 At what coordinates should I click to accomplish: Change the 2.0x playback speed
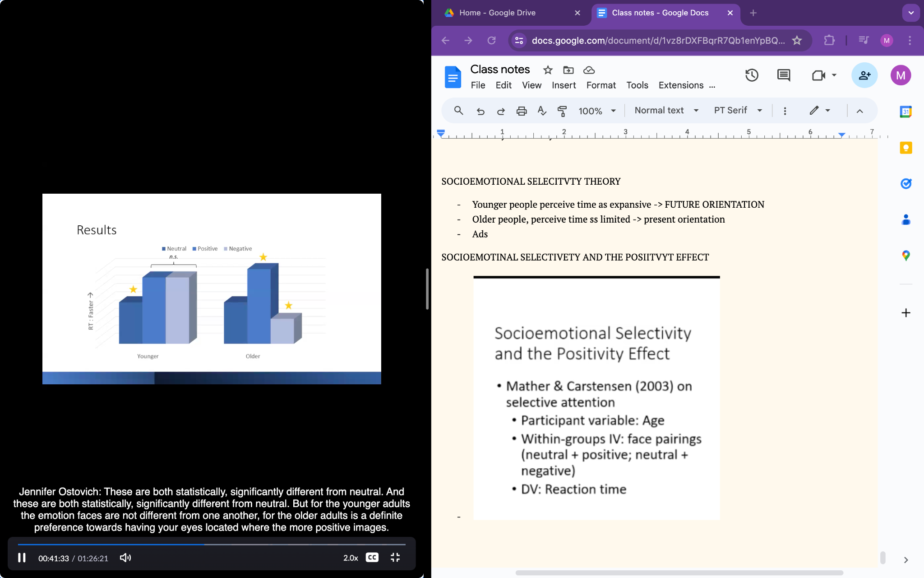tap(351, 558)
